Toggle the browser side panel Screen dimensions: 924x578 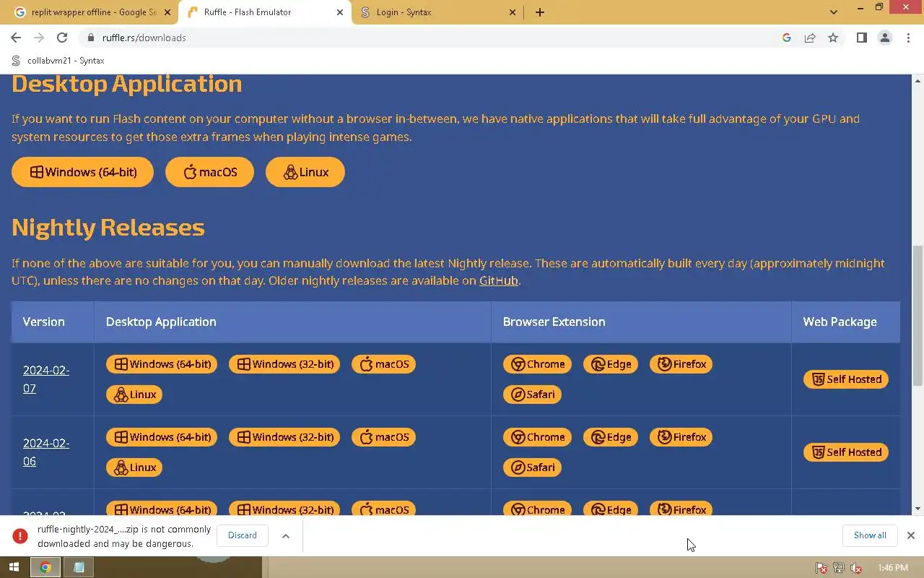click(861, 38)
